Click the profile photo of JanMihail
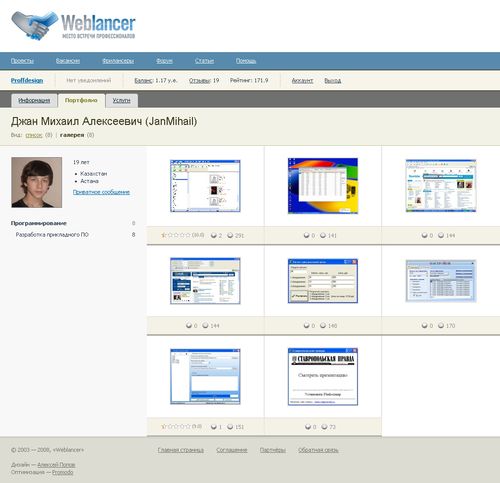The image size is (500, 483). coord(37,182)
